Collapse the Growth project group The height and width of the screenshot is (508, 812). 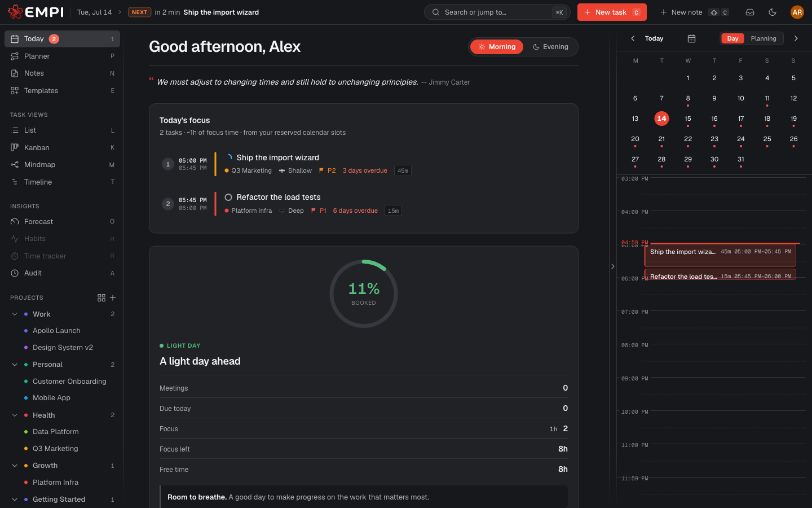[15, 466]
